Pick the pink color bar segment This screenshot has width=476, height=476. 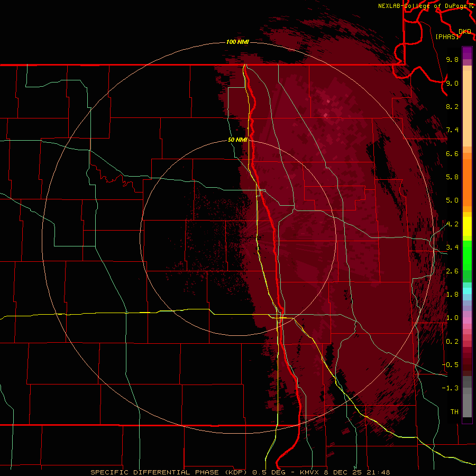(x=467, y=321)
